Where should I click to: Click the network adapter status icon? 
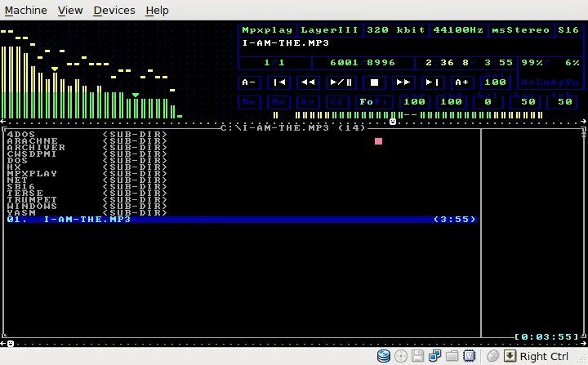click(x=434, y=356)
